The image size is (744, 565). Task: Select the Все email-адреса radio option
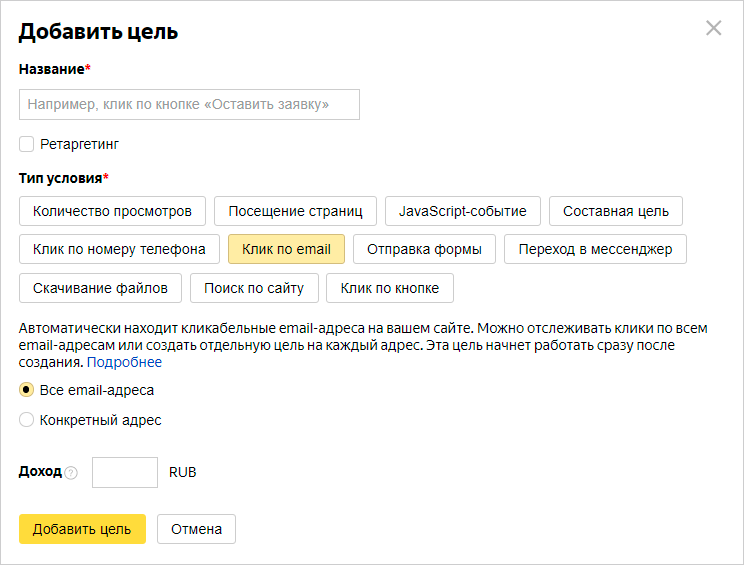point(27,390)
